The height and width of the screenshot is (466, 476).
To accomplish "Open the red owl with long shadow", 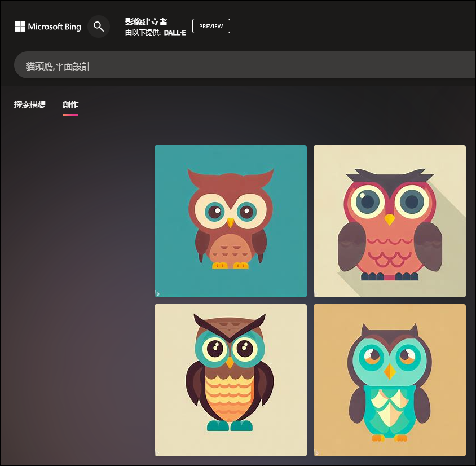I will coord(390,221).
